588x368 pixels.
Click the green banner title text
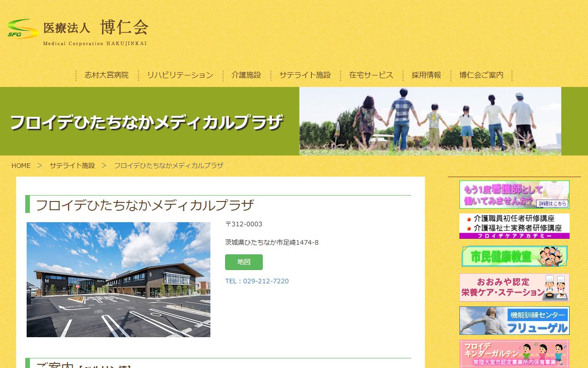[x=146, y=122]
